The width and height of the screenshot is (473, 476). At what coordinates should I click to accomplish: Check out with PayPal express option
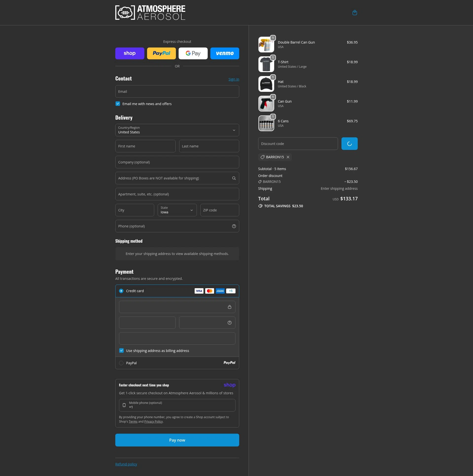pos(161,53)
